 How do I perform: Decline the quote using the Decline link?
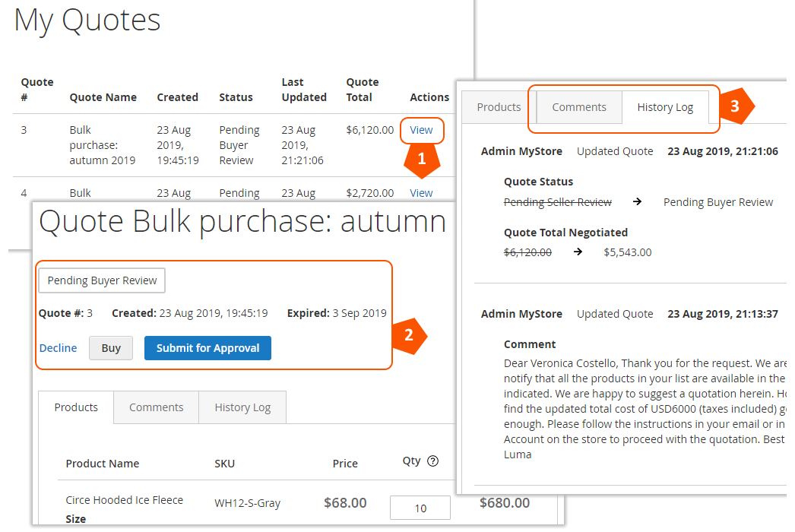click(x=59, y=348)
